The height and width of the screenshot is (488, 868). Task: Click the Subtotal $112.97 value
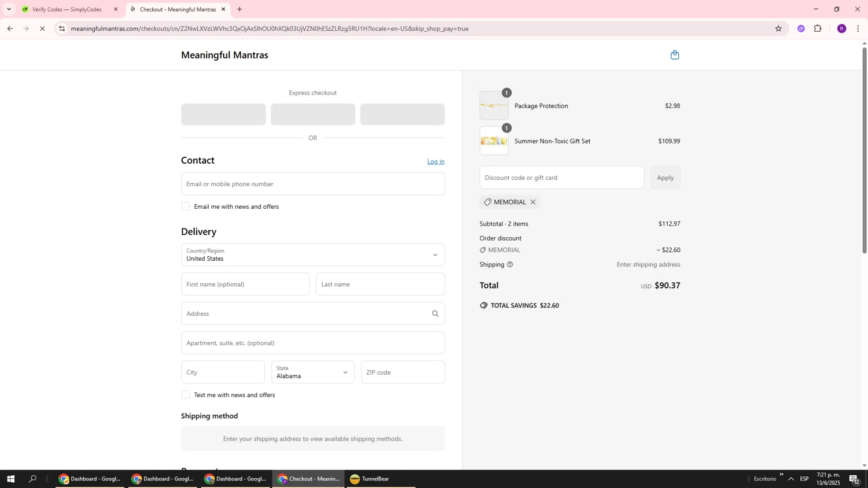pos(670,224)
